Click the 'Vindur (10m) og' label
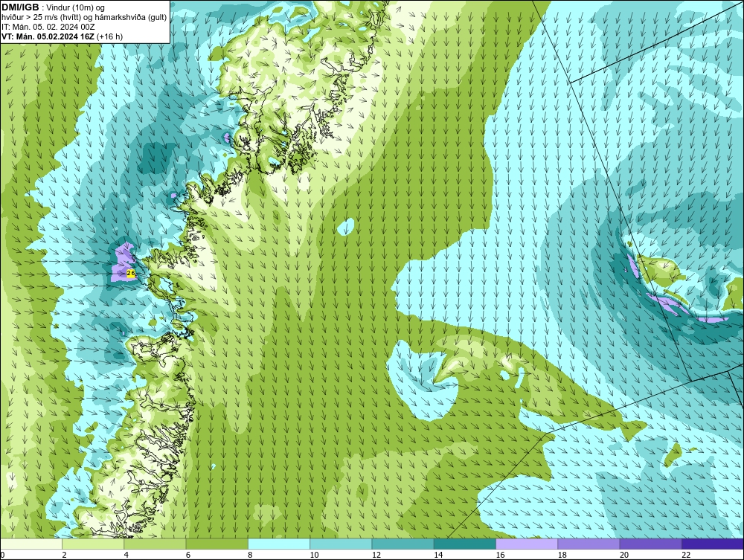The width and height of the screenshot is (744, 560). pyautogui.click(x=75, y=7)
